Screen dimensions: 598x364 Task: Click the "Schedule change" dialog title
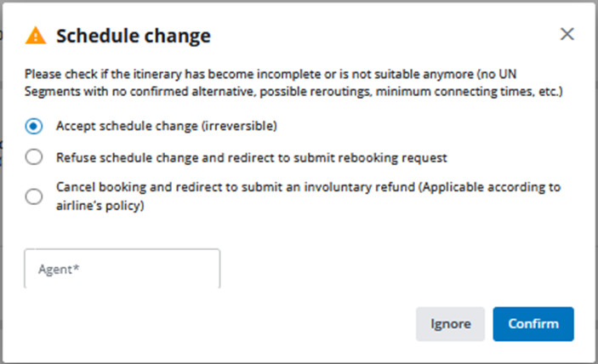(134, 36)
